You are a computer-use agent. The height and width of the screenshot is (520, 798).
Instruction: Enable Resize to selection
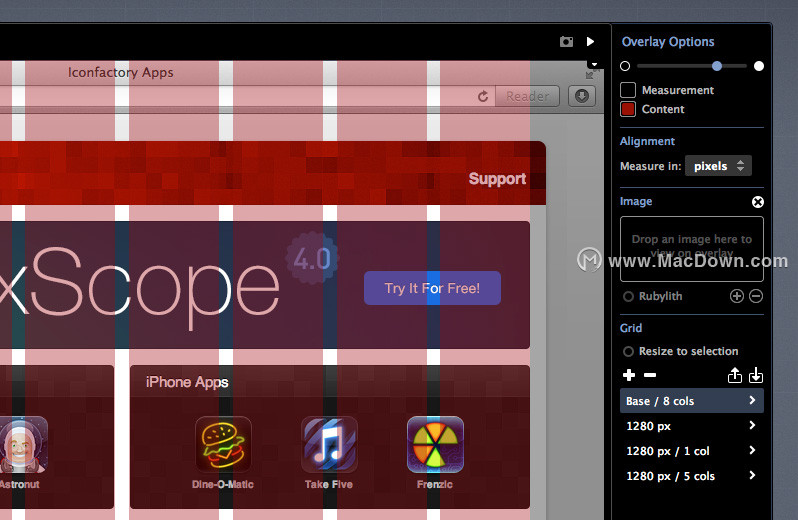point(629,351)
